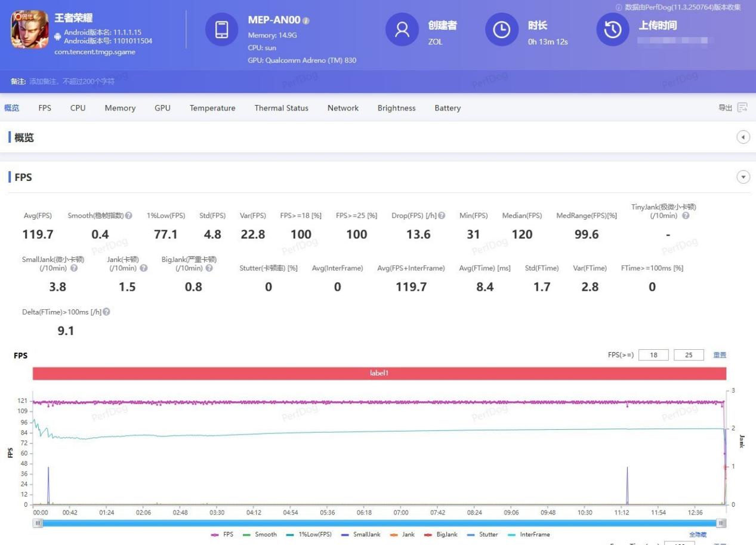Click the FPS threshold field showing 18
The height and width of the screenshot is (545, 756).
(x=653, y=355)
